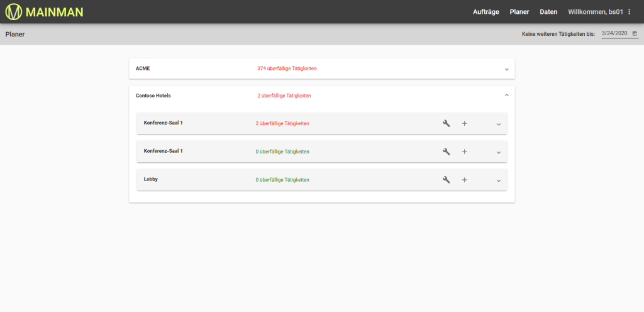Viewport: 644px width, 312px height.
Task: Click the plus icon in the Lobby row
Action: tap(465, 179)
